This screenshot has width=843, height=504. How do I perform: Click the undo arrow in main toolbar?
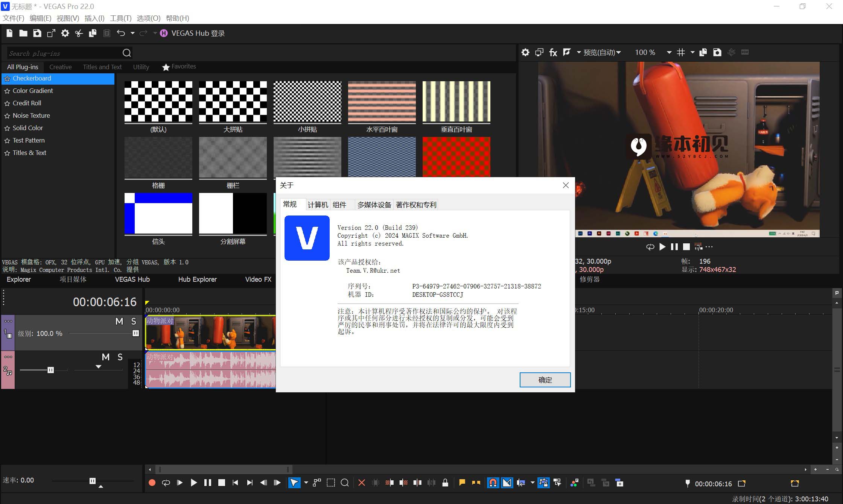pos(121,33)
